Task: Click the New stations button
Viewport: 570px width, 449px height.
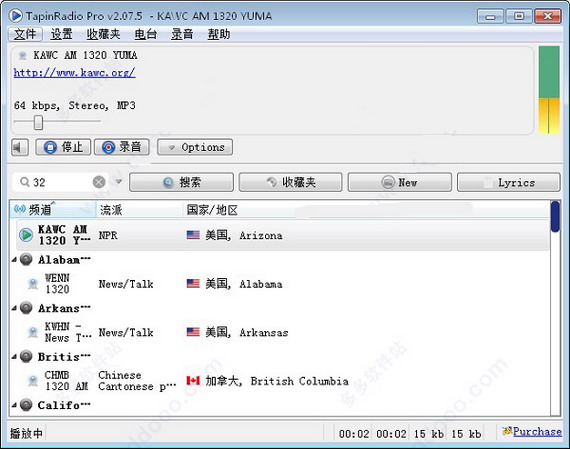Action: point(400,182)
